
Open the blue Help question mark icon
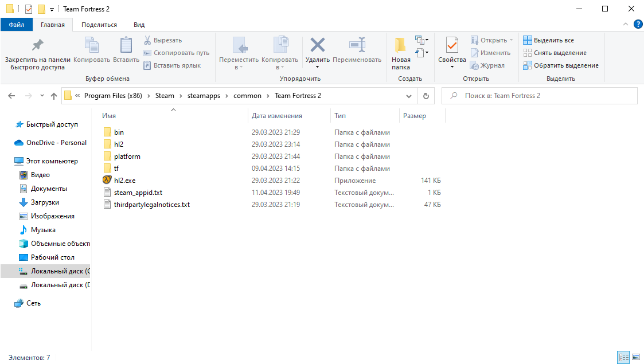pyautogui.click(x=638, y=25)
